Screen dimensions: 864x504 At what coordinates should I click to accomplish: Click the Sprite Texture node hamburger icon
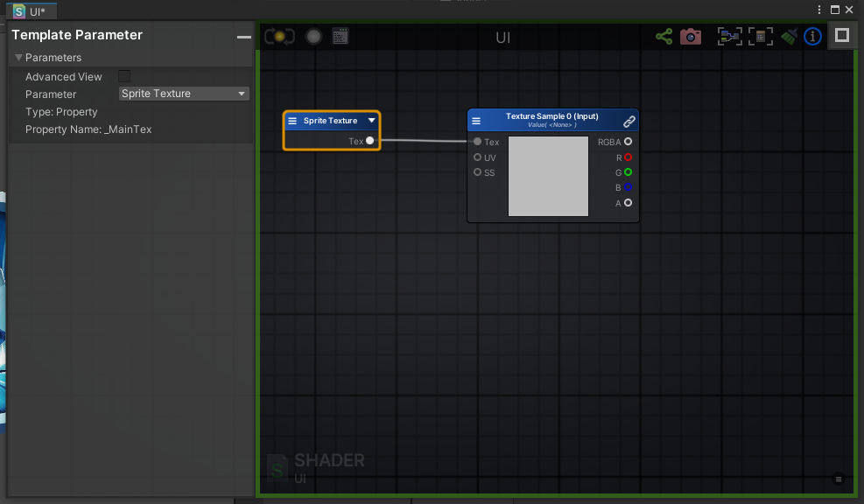click(292, 121)
